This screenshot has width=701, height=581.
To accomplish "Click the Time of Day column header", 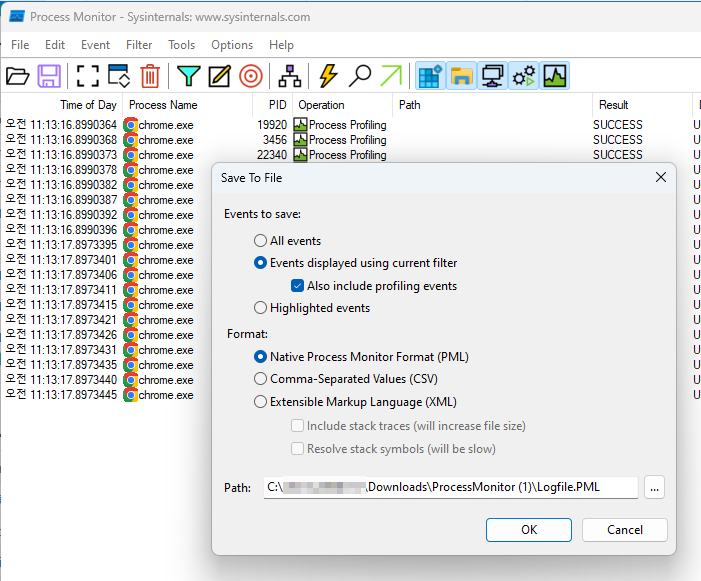I will (62, 105).
